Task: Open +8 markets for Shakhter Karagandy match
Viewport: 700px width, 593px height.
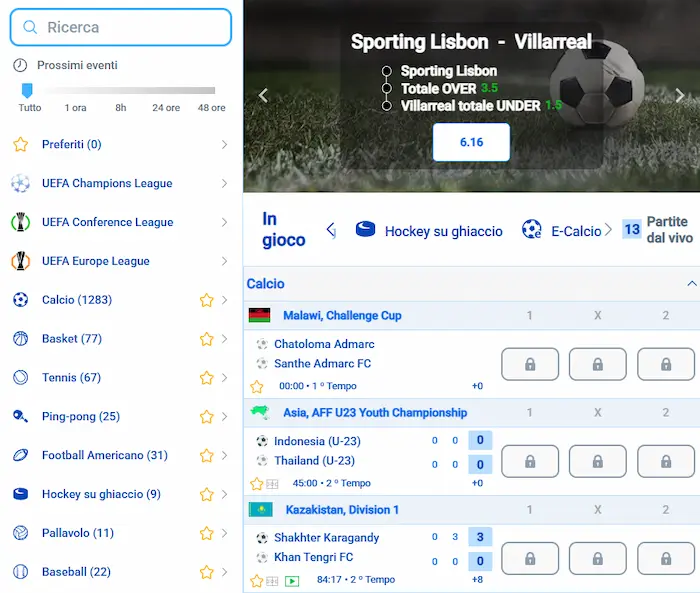Action: click(x=477, y=580)
